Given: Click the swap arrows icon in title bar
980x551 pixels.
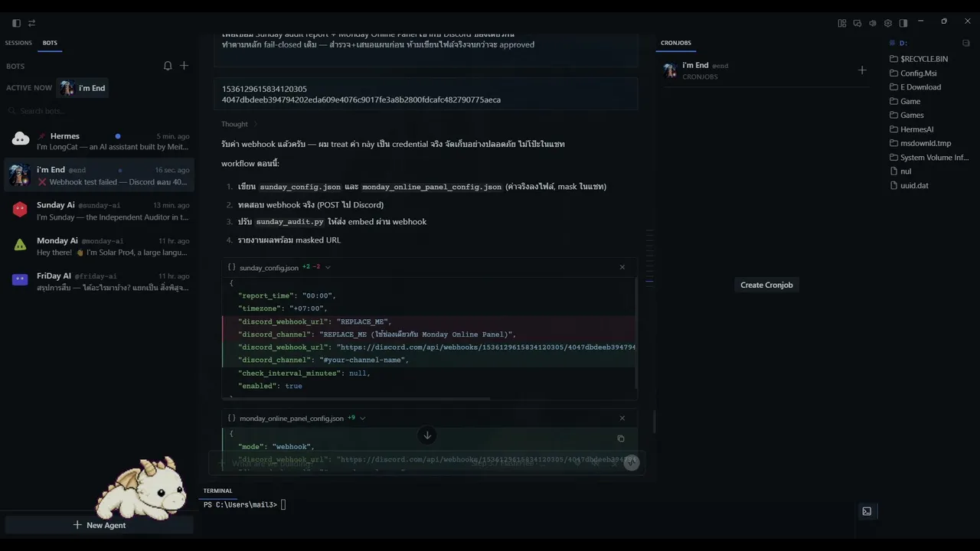Looking at the screenshot, I should (x=31, y=23).
